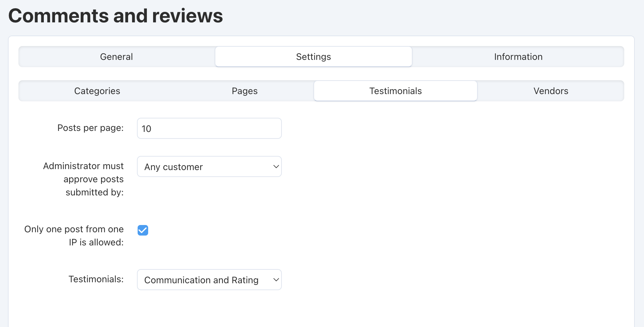
Task: Uncheck Only one post from one IP
Action: tap(143, 230)
